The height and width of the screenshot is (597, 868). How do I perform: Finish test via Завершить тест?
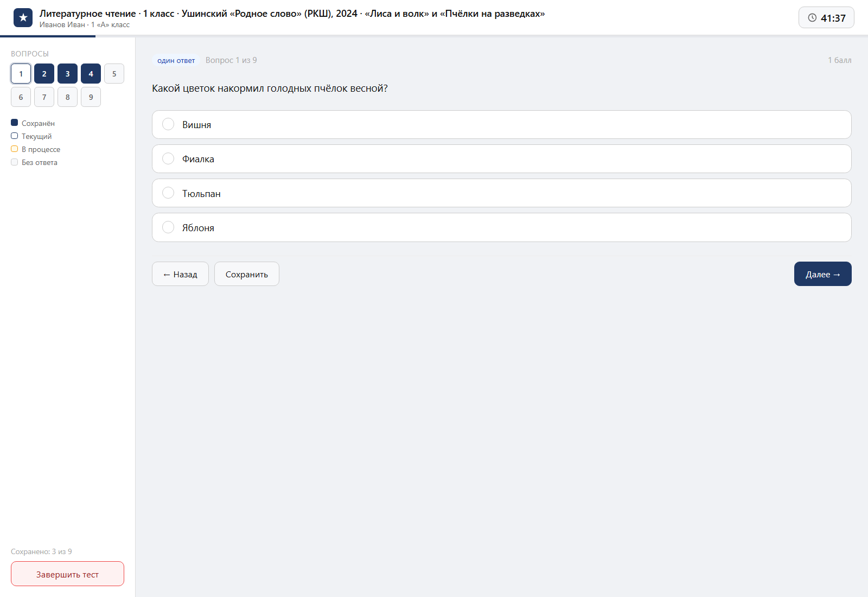tap(67, 574)
